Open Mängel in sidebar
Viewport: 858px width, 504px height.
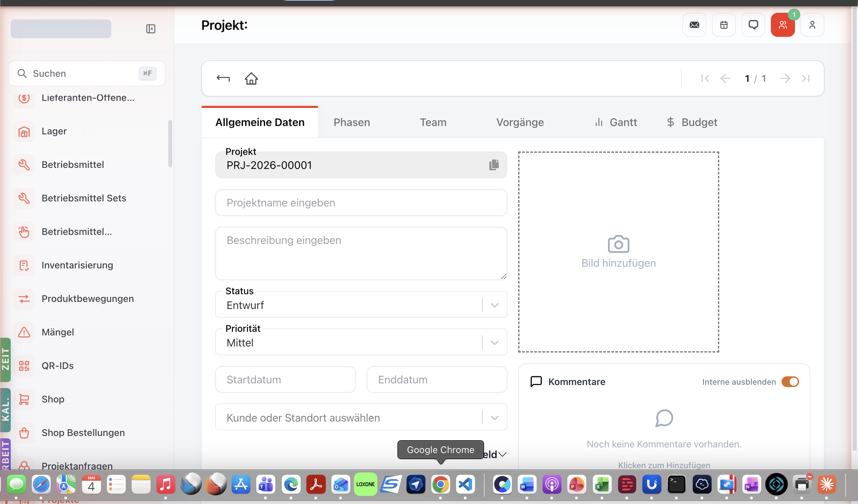pos(87,332)
